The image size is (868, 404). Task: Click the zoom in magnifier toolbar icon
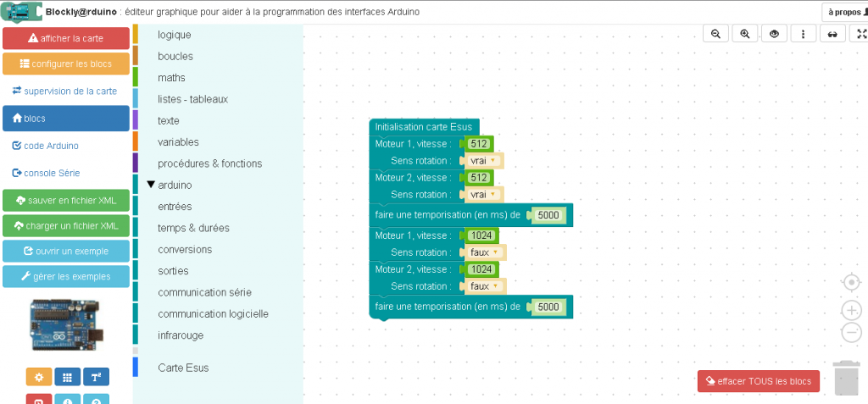click(x=744, y=34)
